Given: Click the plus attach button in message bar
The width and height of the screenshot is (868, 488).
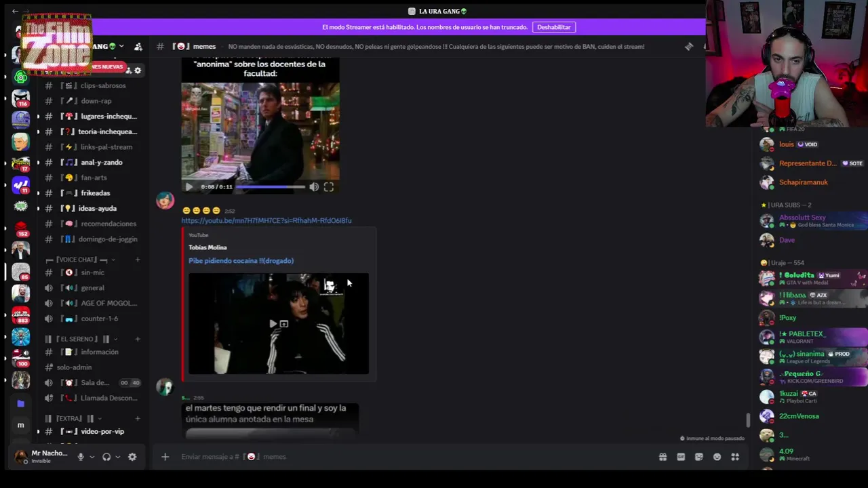Looking at the screenshot, I should [x=165, y=457].
